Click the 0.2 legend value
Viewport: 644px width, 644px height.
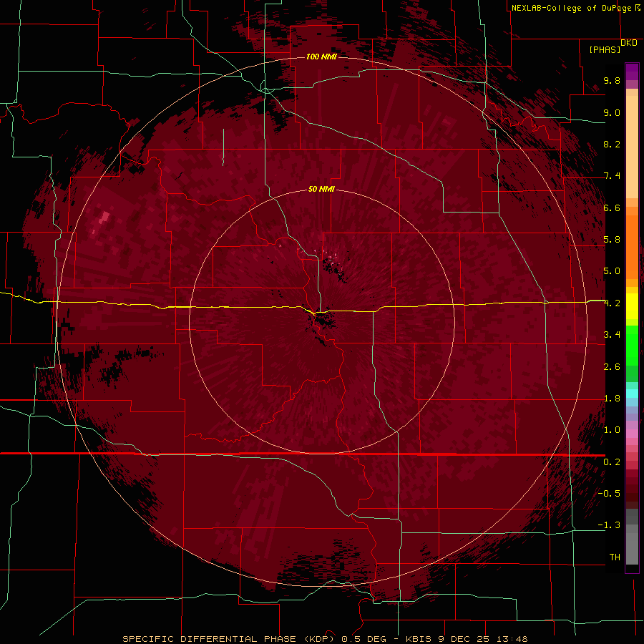pos(612,462)
